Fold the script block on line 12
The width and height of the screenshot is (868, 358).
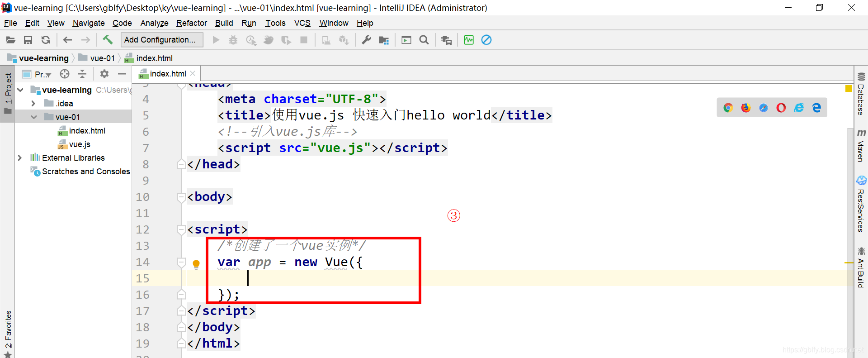(x=181, y=229)
